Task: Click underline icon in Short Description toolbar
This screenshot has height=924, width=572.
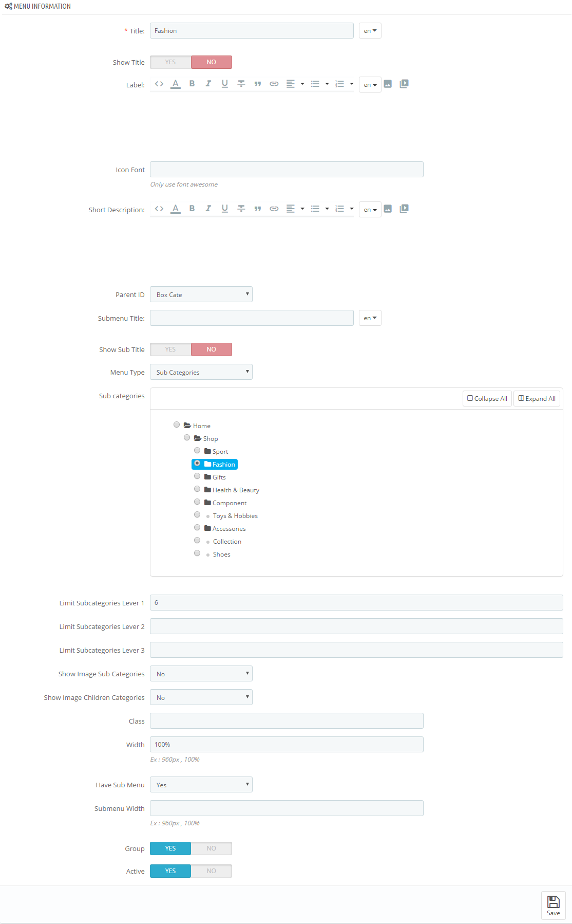Action: [x=225, y=209]
